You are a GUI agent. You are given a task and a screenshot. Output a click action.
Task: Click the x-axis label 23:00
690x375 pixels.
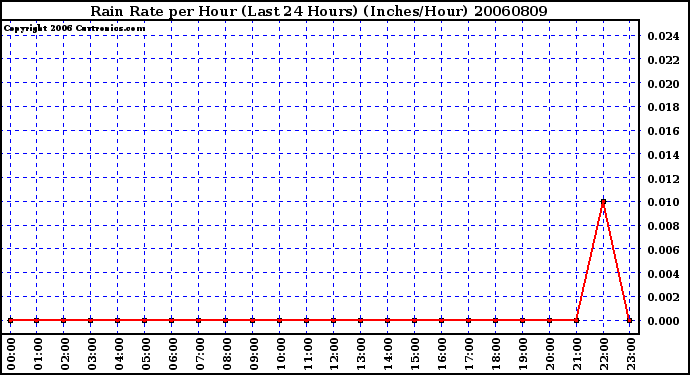pos(631,354)
